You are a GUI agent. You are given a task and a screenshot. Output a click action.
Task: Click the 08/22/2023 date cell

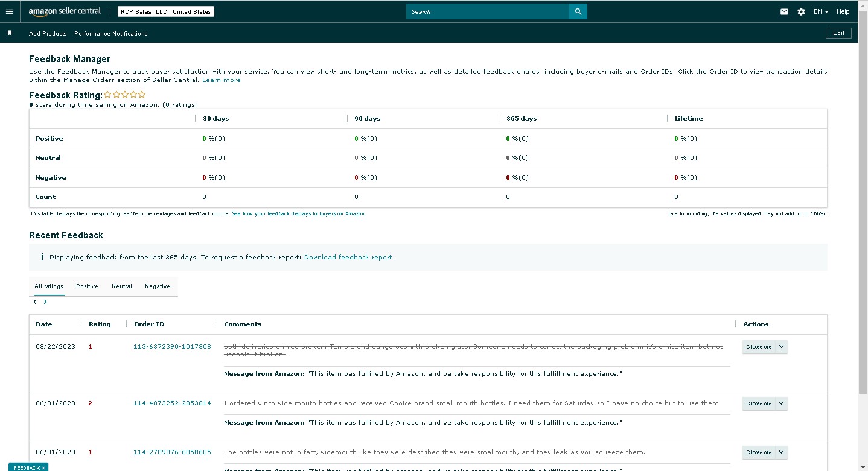(56, 347)
